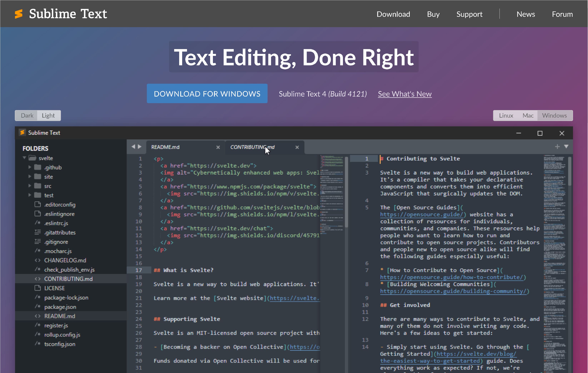Click the forward tab navigation arrow

click(x=140, y=147)
